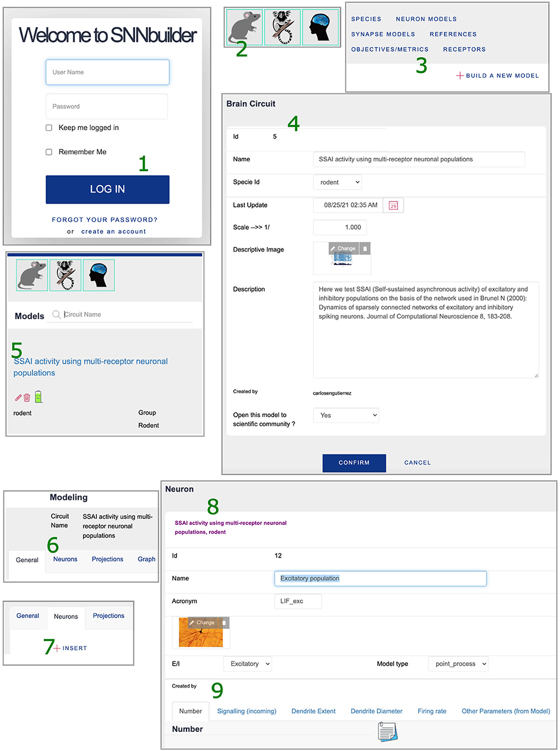Click the User Name input field

[x=108, y=72]
